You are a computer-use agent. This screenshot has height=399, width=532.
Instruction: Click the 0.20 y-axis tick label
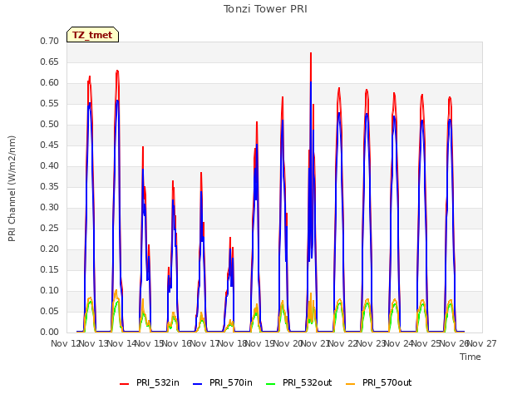[x=49, y=249]
